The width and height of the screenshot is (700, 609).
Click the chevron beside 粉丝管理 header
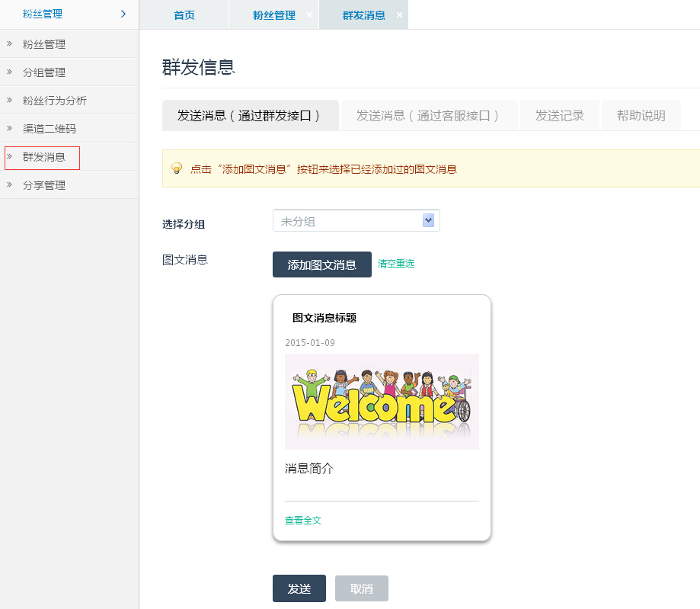123,14
